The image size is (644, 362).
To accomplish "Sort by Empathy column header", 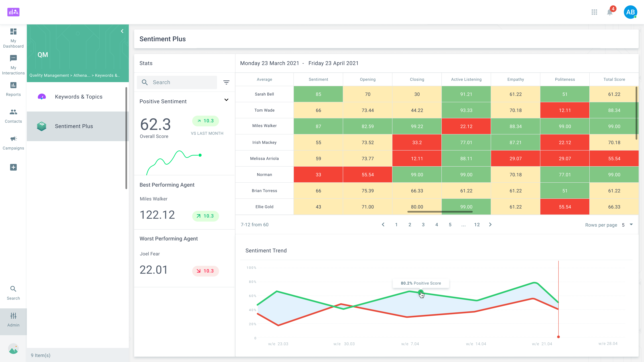I will click(x=516, y=79).
